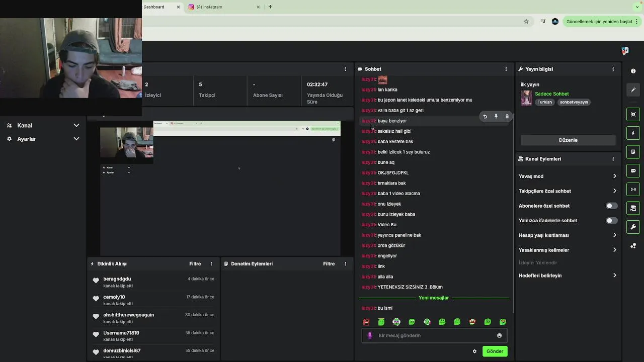Open browser media control icon
This screenshot has height=362, width=644.
pyautogui.click(x=543, y=22)
